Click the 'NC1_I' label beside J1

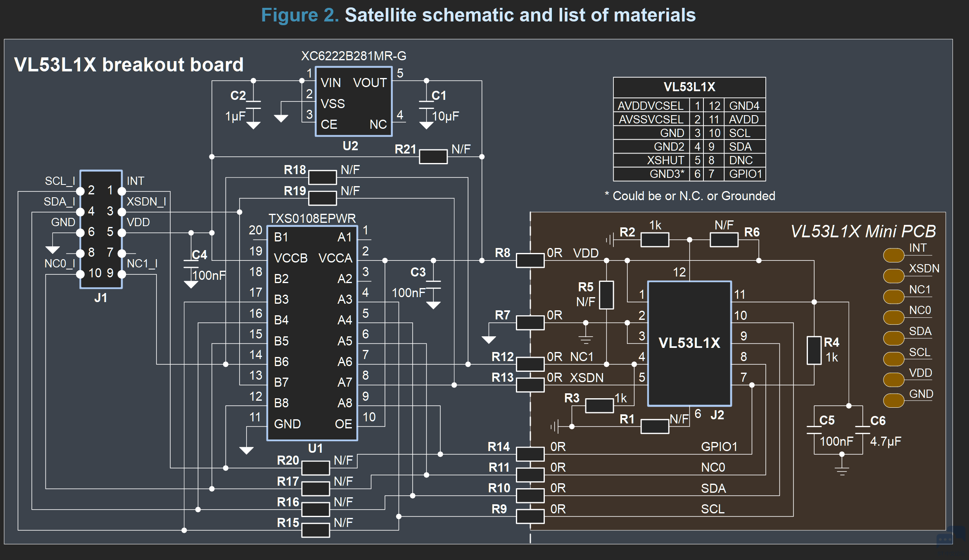142,264
